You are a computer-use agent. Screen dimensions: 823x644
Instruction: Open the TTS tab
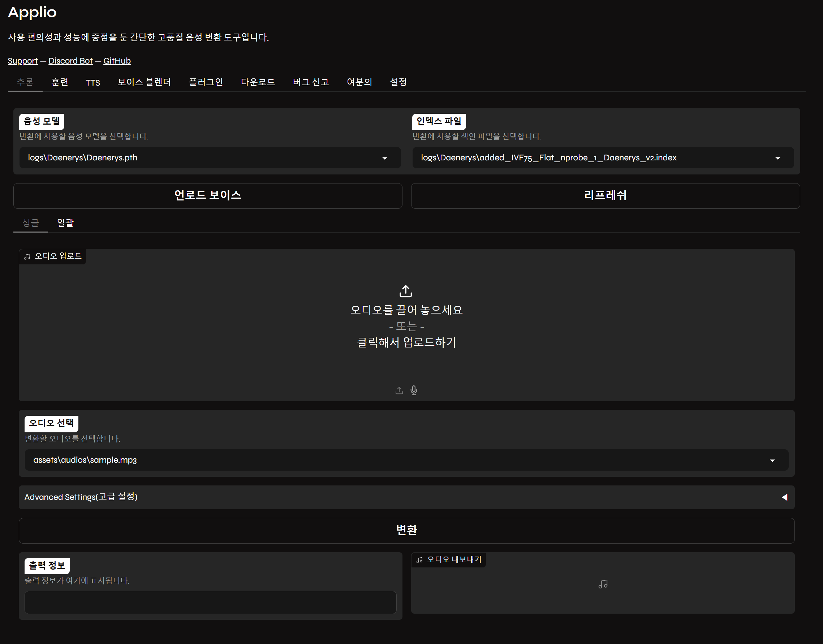tap(93, 83)
